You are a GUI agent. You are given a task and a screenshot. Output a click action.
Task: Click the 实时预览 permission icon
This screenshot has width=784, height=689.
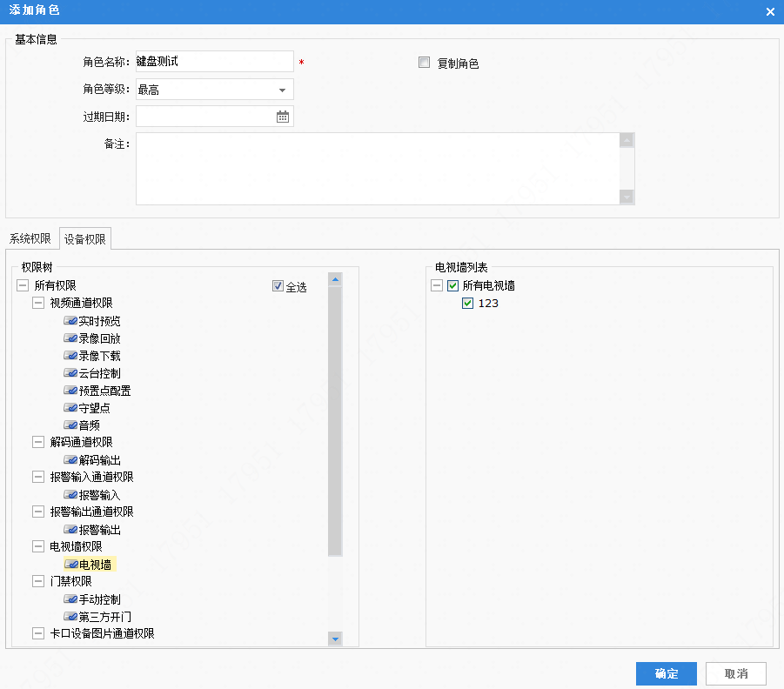tap(70, 320)
